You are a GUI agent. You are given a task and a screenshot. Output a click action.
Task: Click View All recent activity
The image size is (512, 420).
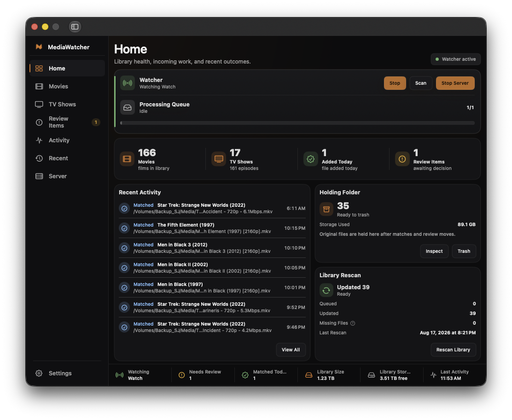(x=291, y=350)
